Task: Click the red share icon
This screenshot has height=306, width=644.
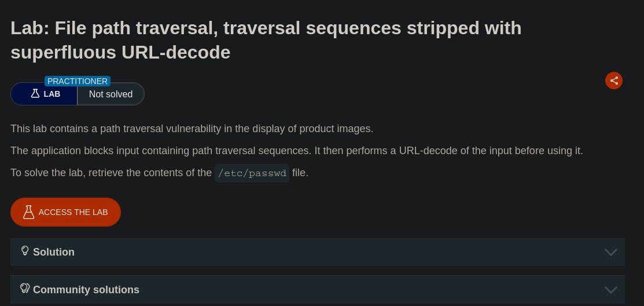Action: coord(614,81)
